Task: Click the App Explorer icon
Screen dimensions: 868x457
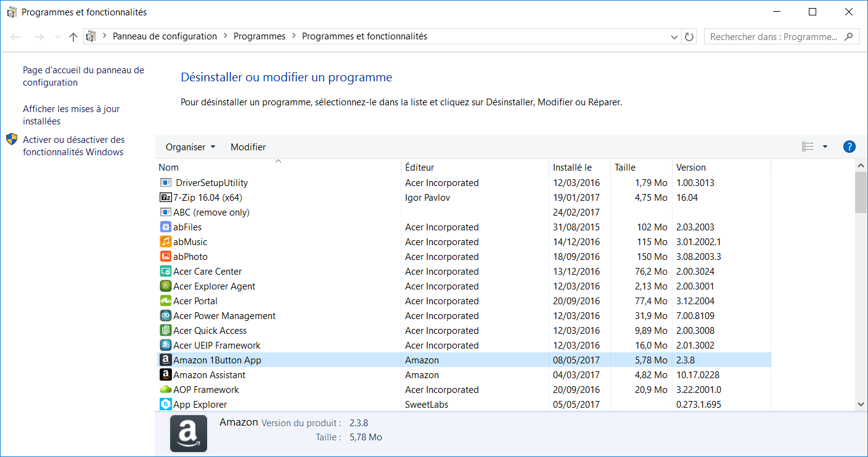Action: click(165, 405)
